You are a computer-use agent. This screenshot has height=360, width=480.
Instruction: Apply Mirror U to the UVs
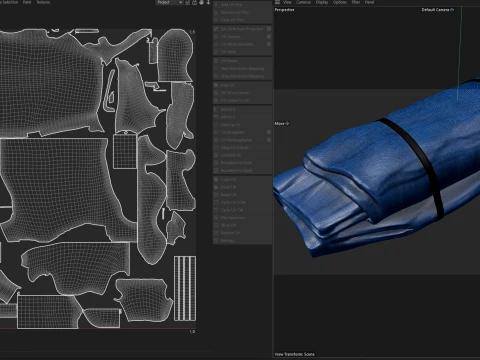point(242,110)
